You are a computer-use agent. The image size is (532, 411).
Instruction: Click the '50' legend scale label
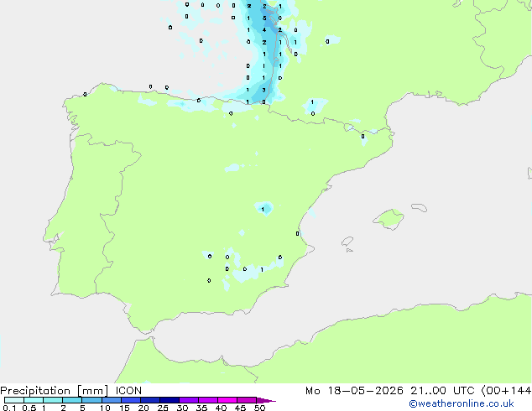tap(259, 408)
